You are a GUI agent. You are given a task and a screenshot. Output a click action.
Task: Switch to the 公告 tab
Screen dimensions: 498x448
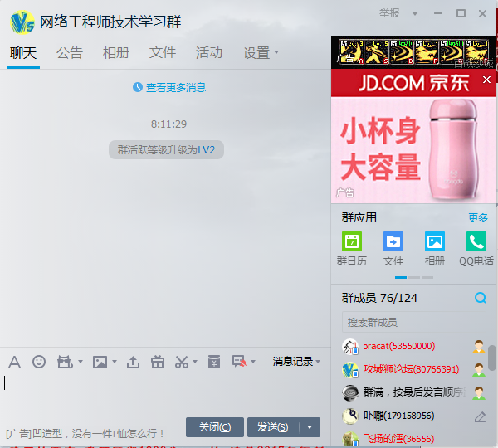click(x=70, y=53)
